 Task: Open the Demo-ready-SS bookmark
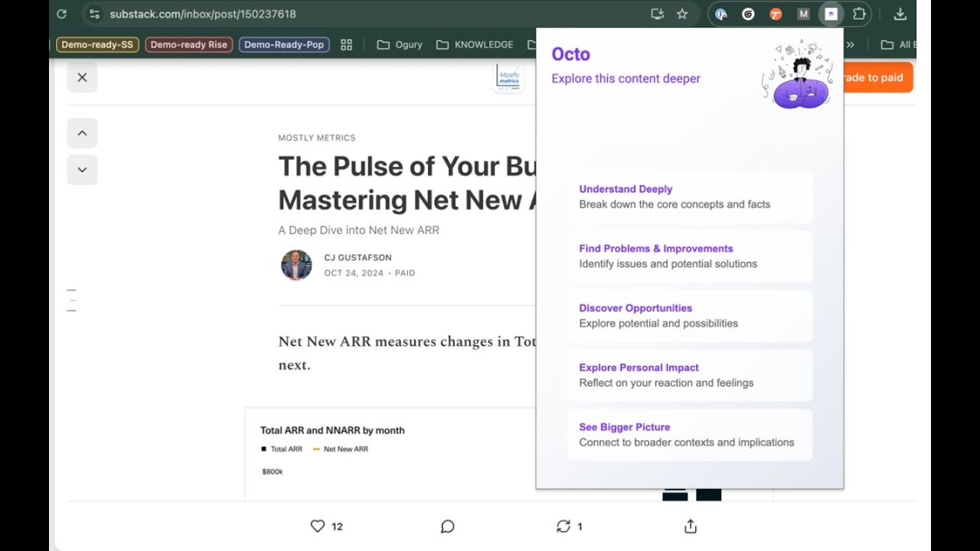[97, 44]
